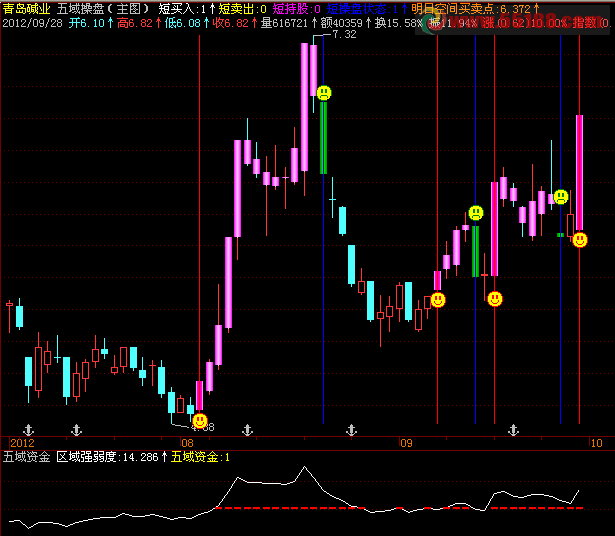Click the 五域资金 sub-chart indicator title
This screenshot has height=536, width=615.
(27, 457)
